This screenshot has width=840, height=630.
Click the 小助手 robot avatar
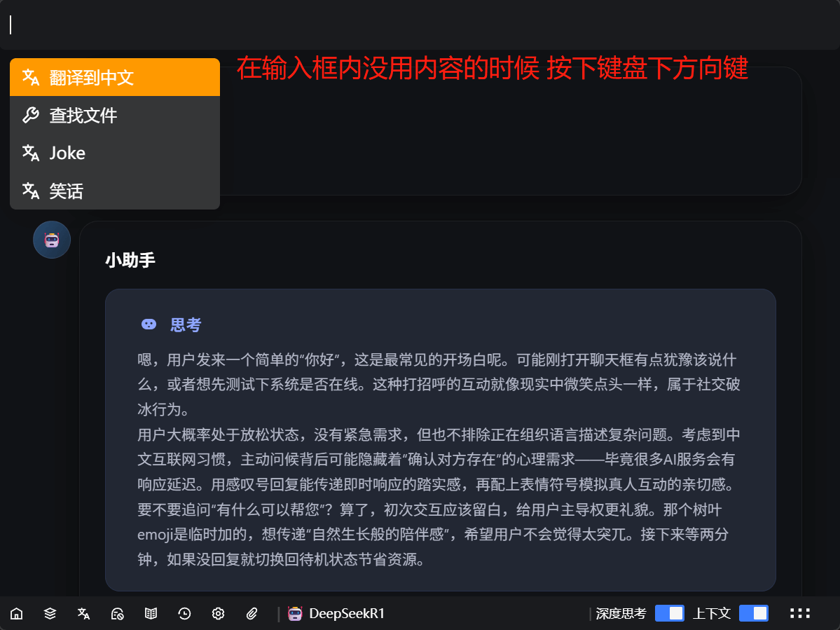coord(52,240)
